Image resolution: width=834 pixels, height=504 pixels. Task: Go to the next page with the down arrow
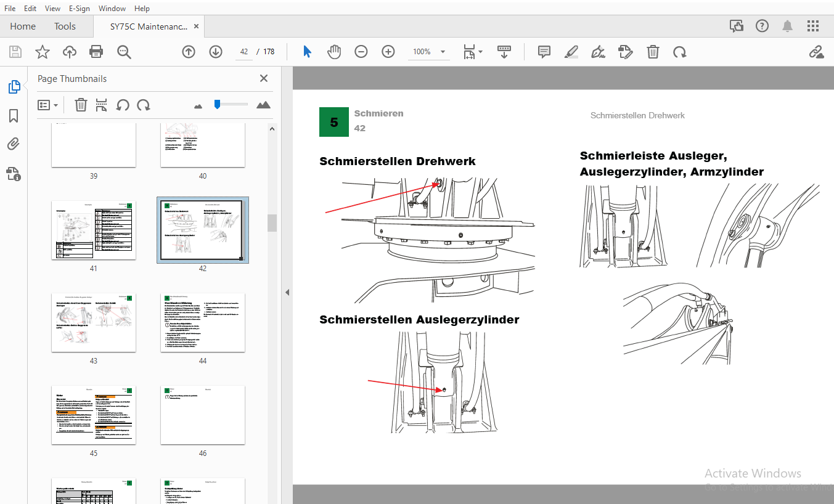point(216,52)
